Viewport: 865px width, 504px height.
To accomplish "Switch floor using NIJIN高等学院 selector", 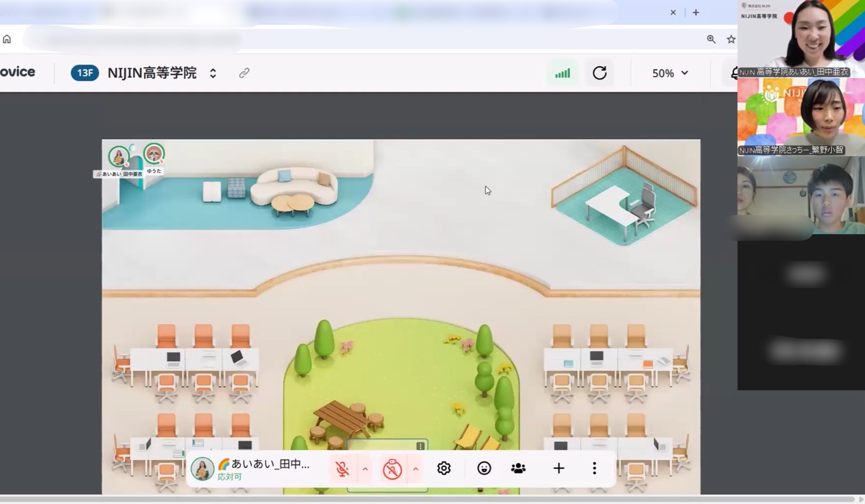I will point(213,73).
